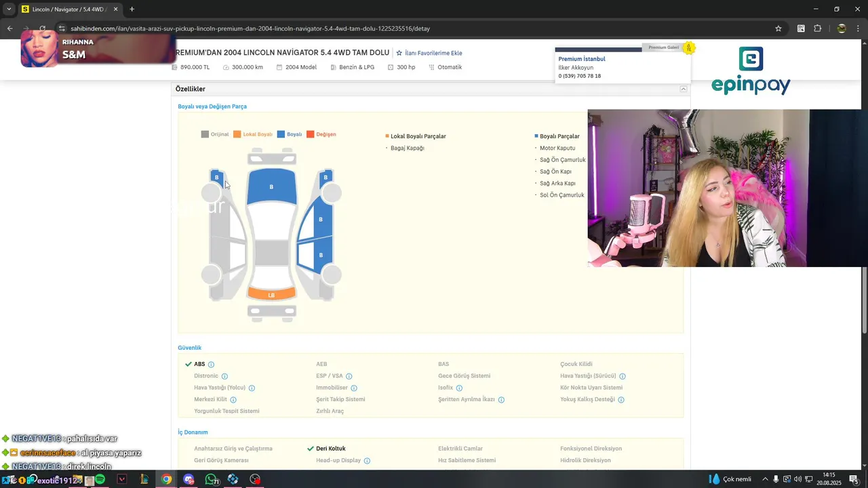Click the blue Boyalı legend swatch
The image size is (868, 488).
pyautogui.click(x=281, y=134)
